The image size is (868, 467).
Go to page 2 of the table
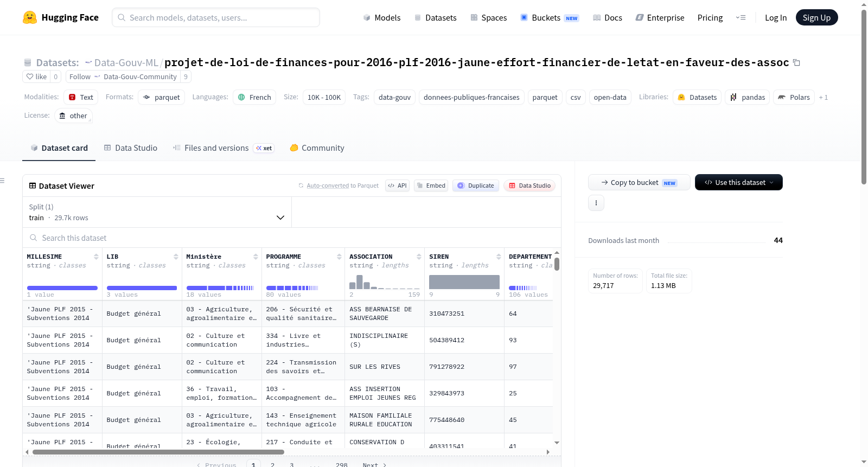[272, 465]
